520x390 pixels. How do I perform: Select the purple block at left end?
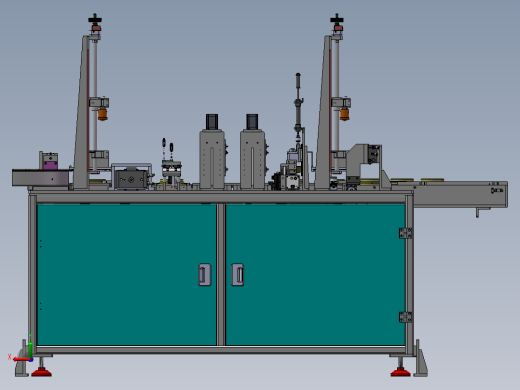tap(50, 165)
